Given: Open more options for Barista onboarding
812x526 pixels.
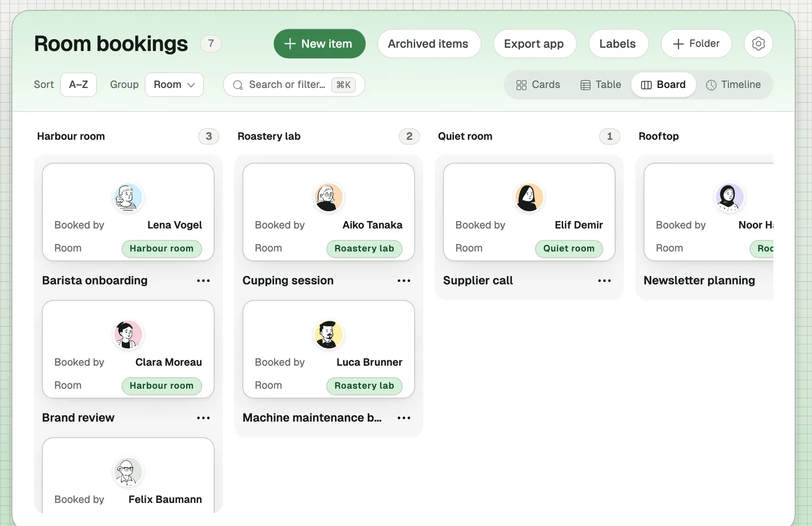Looking at the screenshot, I should click(204, 281).
